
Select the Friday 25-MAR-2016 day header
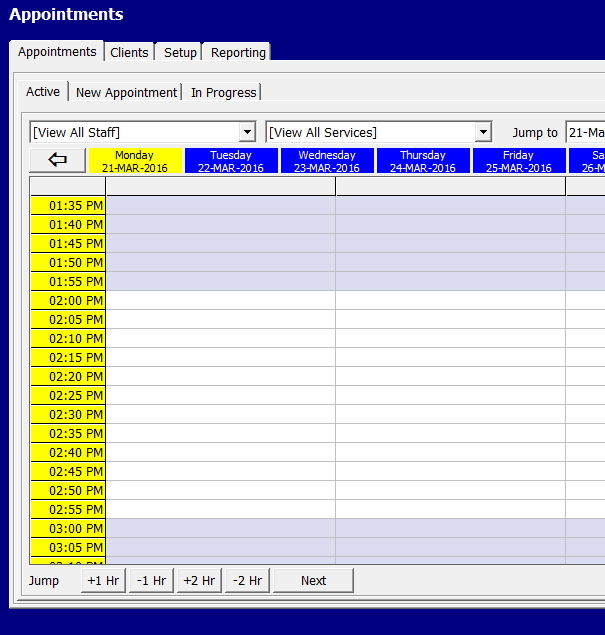point(519,161)
